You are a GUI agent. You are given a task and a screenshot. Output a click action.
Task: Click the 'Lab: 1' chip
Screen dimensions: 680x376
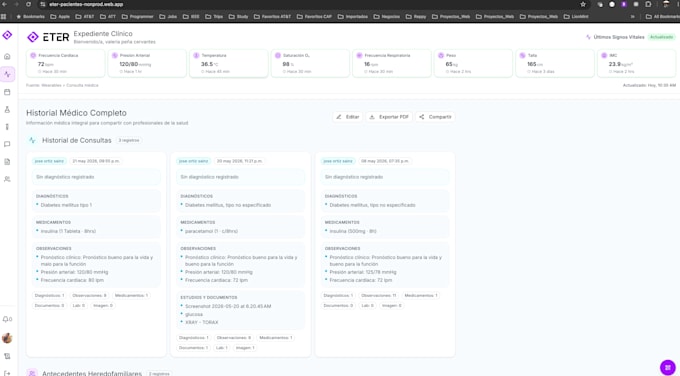click(x=222, y=348)
